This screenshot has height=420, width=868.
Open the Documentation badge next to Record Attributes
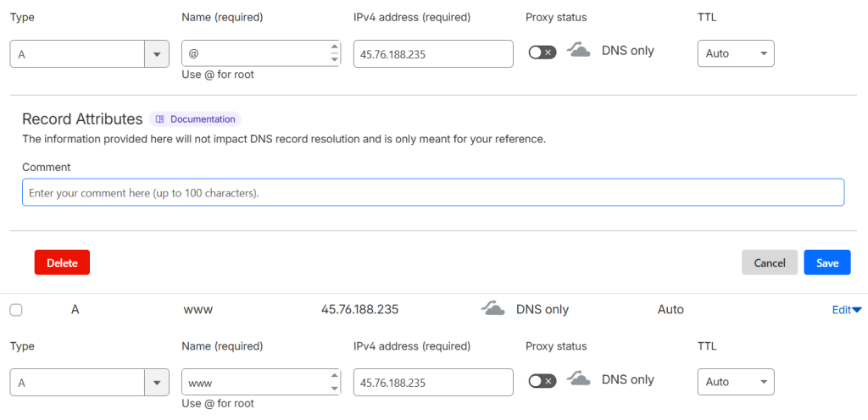pyautogui.click(x=195, y=119)
